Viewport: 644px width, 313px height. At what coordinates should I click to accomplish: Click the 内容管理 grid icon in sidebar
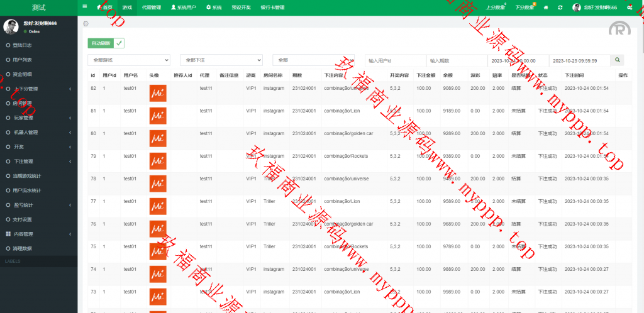(8, 234)
